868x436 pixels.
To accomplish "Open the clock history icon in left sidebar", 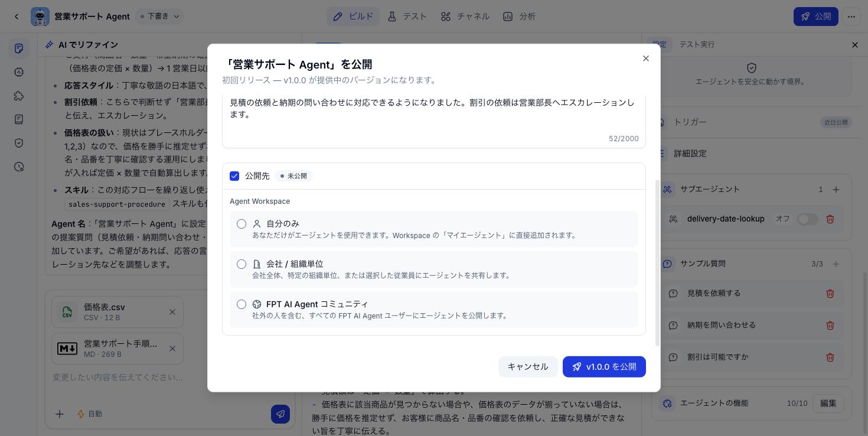I will point(19,167).
